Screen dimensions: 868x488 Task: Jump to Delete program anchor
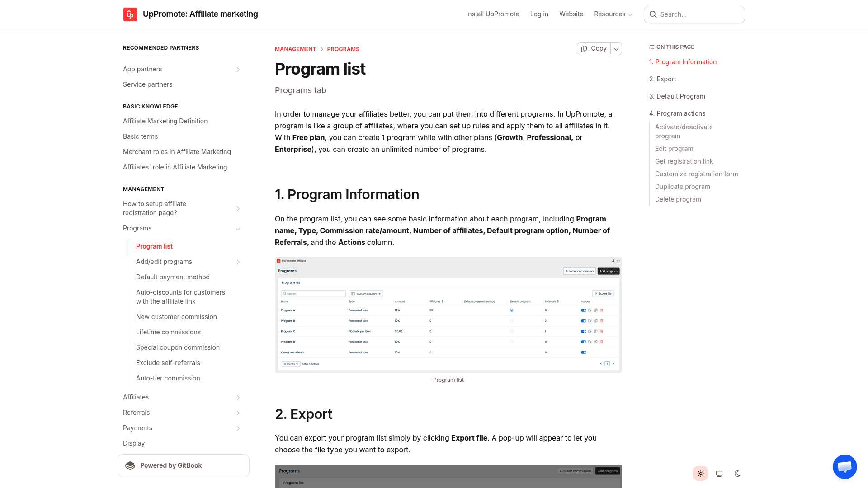(678, 199)
